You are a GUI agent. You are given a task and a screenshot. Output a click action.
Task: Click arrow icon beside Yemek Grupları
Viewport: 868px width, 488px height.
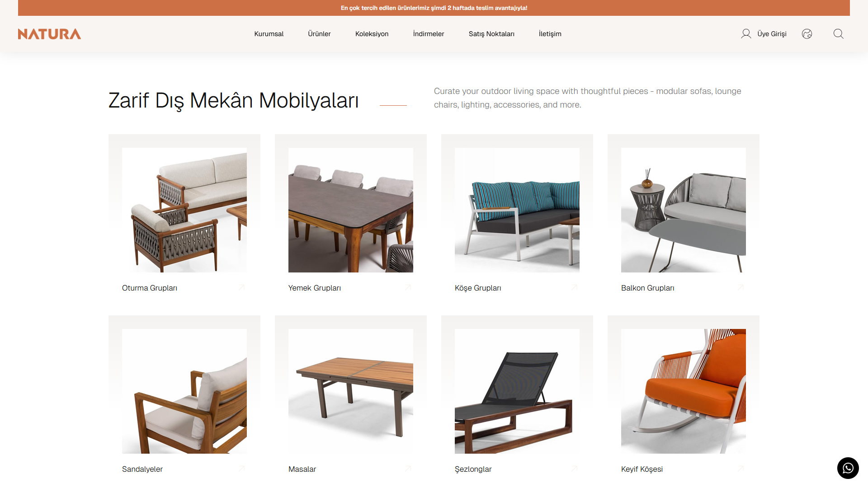click(408, 287)
